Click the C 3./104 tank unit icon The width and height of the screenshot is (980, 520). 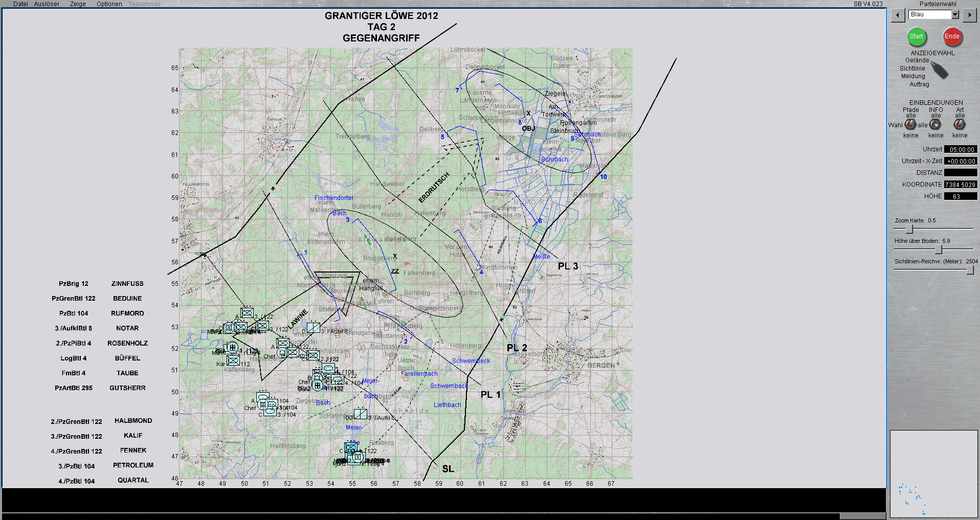point(270,411)
